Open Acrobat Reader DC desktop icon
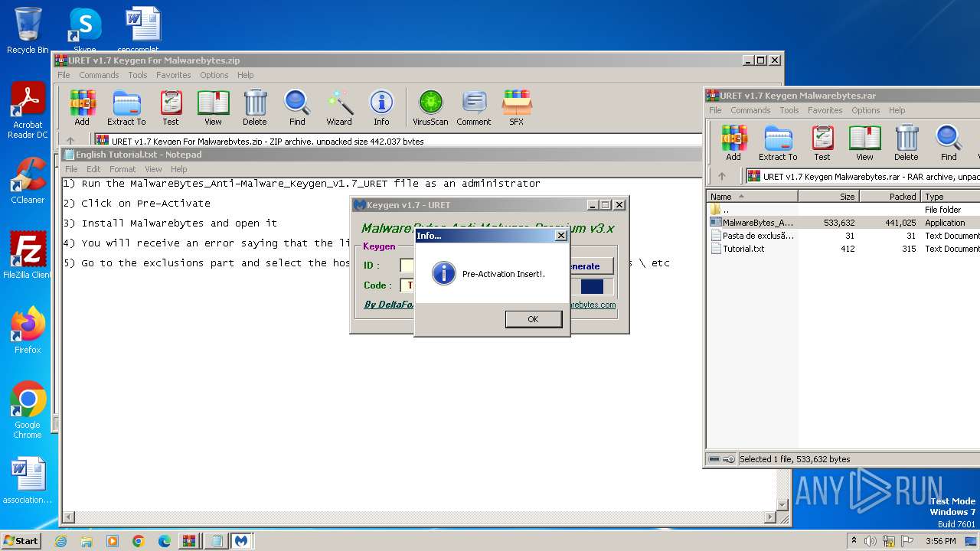This screenshot has height=551, width=980. coord(28,111)
